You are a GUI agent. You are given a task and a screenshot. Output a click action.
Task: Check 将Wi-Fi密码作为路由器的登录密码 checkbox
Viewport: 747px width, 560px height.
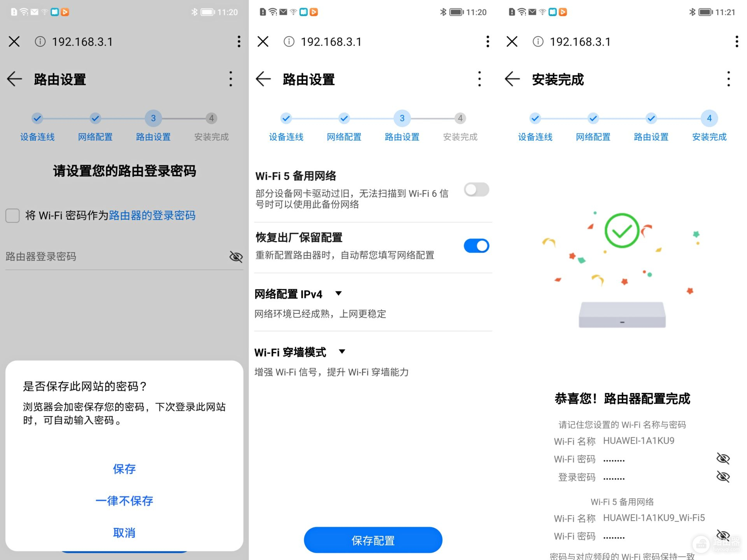tap(12, 215)
